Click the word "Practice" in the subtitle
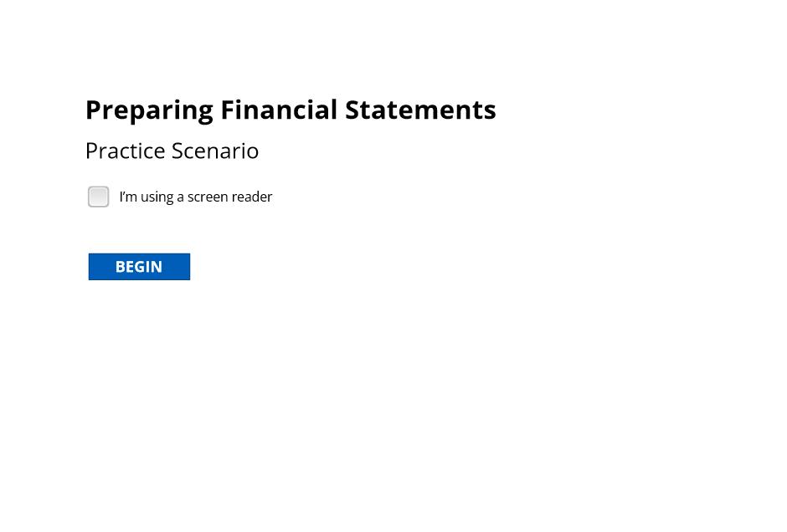Viewport: 787px width, 532px height. coord(126,151)
